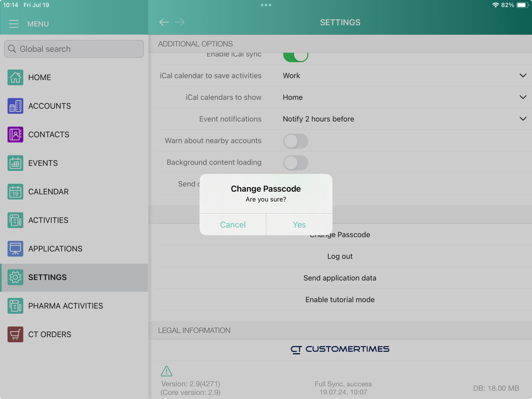The width and height of the screenshot is (532, 399).
Task: Open Events from the sidebar menu
Action: [43, 163]
